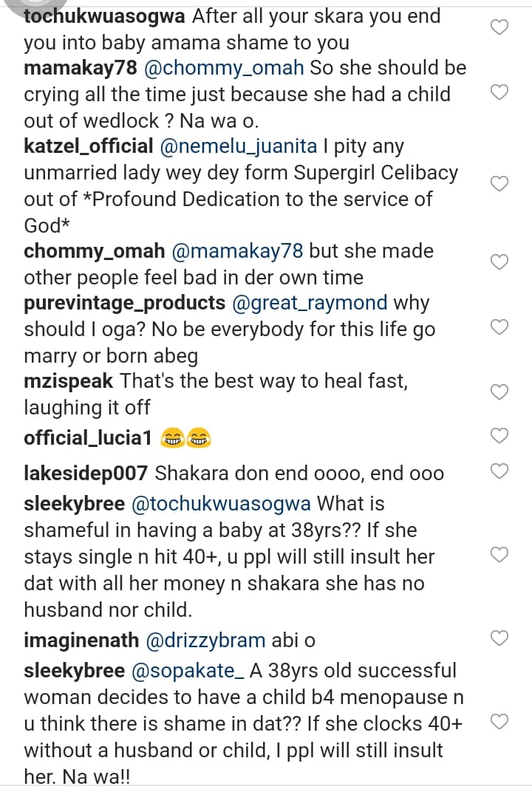Toggle like on sleekybree's reply to @tochukwuasogwa
The width and height of the screenshot is (532, 792).
tap(500, 554)
